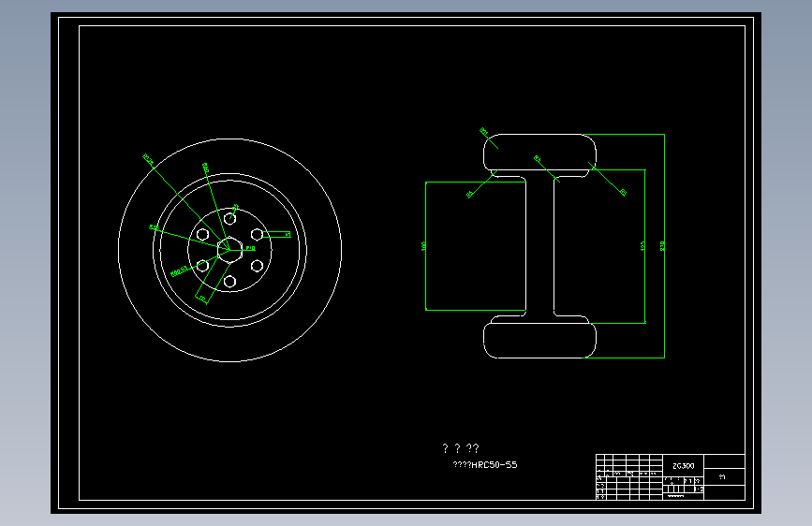Select the 100 vertical dimension on side view
Image resolution: width=812 pixels, height=526 pixels.
423,246
